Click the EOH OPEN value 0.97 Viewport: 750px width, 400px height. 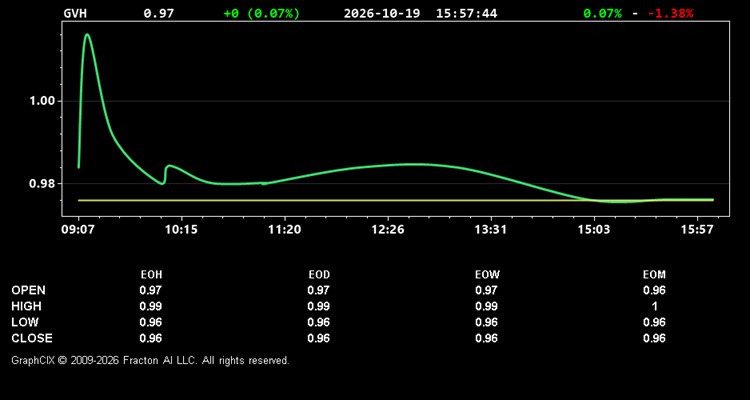(x=151, y=290)
